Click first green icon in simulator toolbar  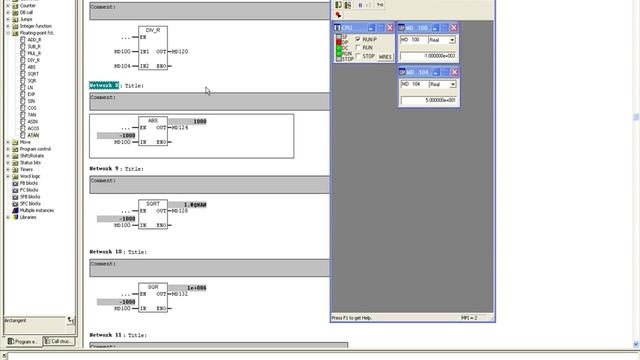pyautogui.click(x=338, y=5)
